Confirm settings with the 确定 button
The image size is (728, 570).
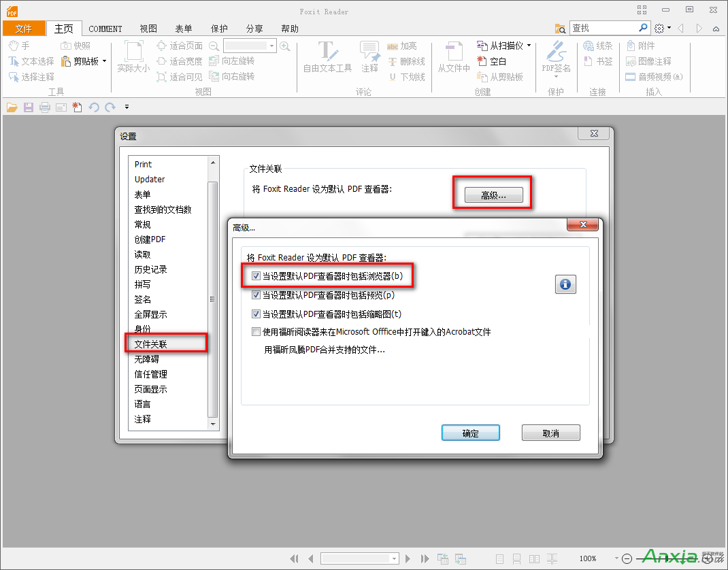(x=470, y=433)
